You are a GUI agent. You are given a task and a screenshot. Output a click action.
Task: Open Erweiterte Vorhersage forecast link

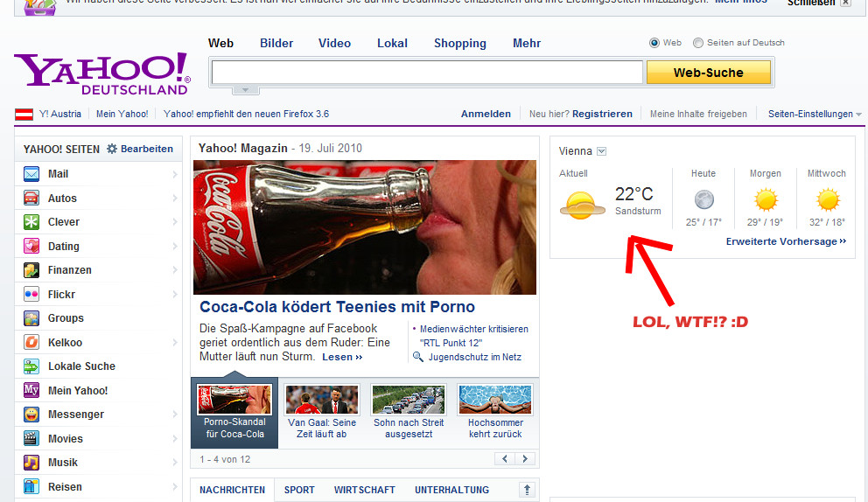pyautogui.click(x=786, y=241)
